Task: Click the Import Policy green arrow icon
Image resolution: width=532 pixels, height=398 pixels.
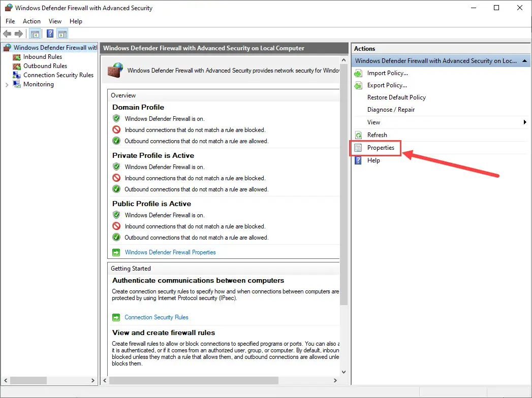Action: click(358, 73)
